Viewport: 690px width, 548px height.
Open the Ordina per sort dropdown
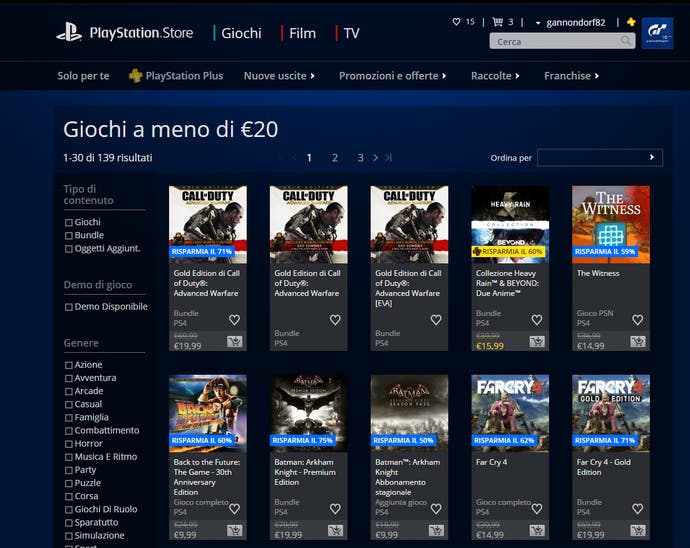click(600, 158)
